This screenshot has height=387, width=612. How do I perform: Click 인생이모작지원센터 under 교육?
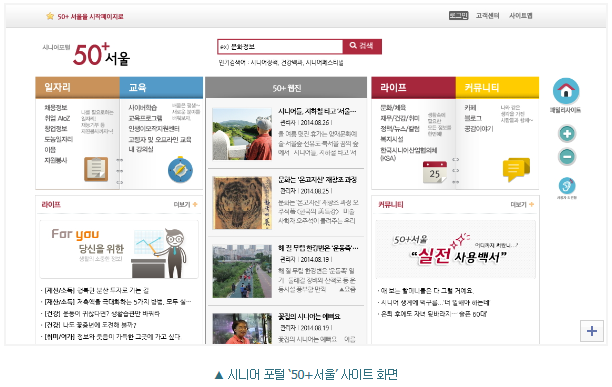pyautogui.click(x=154, y=128)
